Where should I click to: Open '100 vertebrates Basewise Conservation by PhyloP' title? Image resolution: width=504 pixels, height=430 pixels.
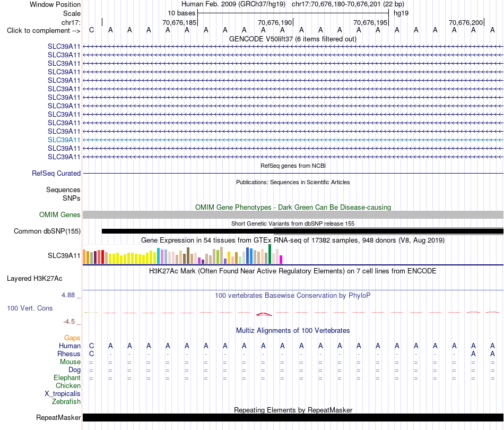[293, 295]
